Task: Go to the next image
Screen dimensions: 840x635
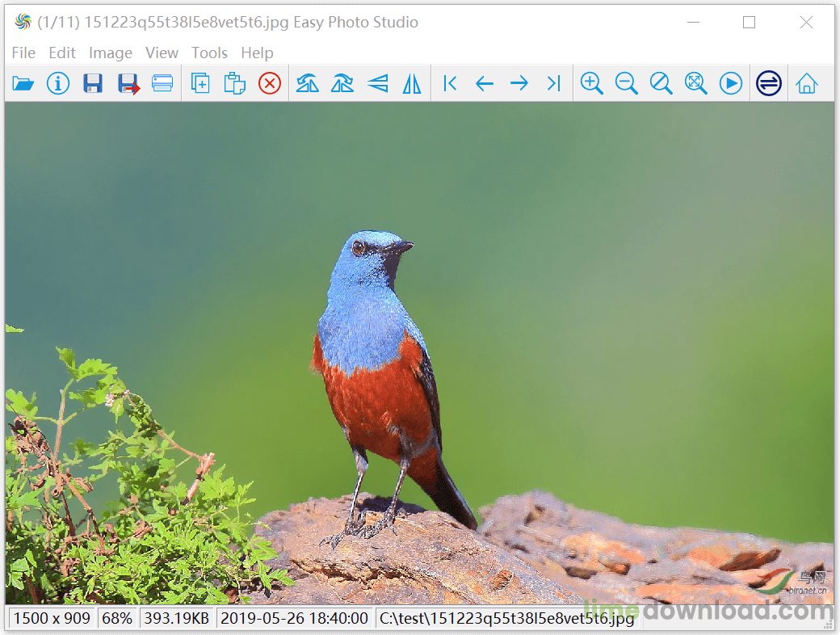Action: 519,83
